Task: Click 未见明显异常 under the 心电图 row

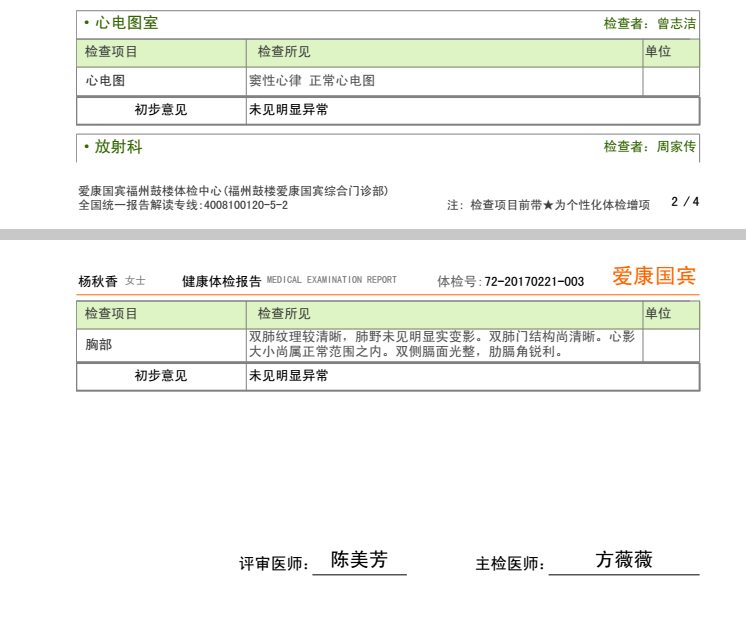Action: click(x=288, y=109)
